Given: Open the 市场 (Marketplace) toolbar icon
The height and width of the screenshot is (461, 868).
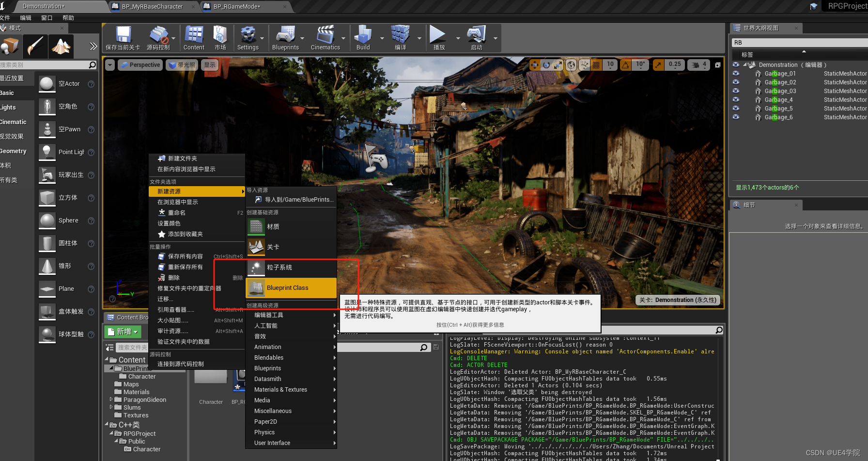Looking at the screenshot, I should (x=220, y=37).
